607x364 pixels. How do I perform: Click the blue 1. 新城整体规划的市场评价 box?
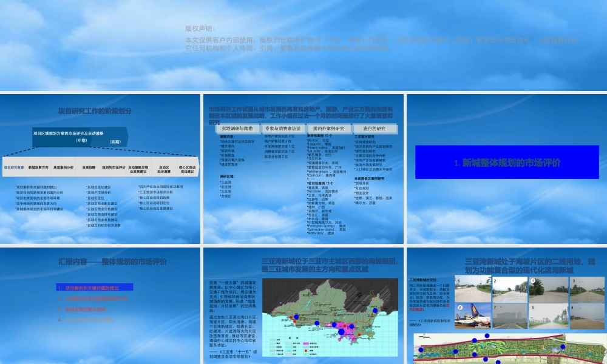[507, 162]
